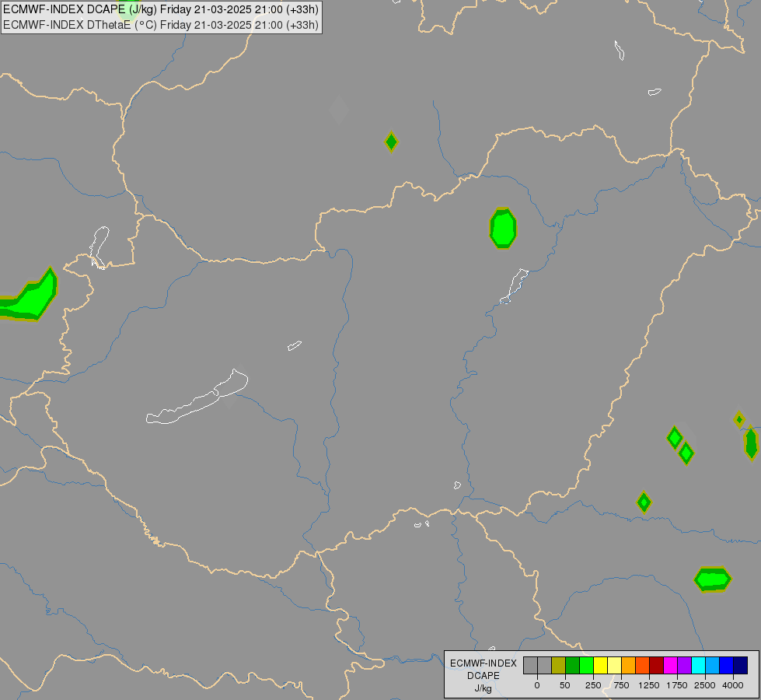Click the dark red legend swatch
The width and height of the screenshot is (761, 700).
coord(657,666)
